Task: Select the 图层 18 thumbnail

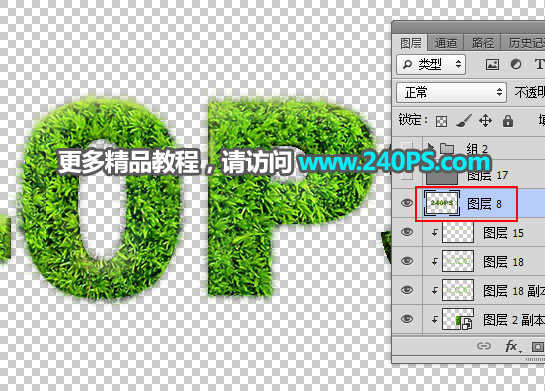Action: 458,261
